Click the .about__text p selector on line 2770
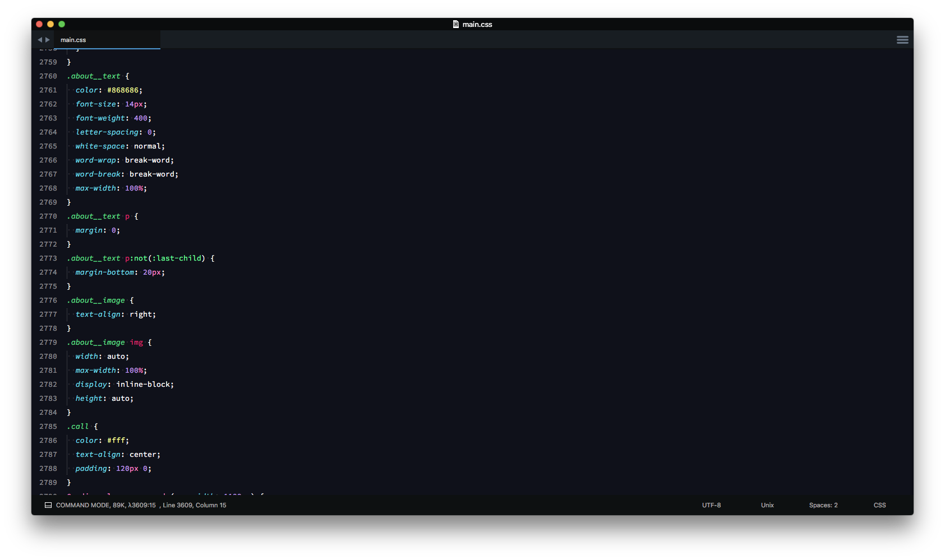This screenshot has height=560, width=945. 98,216
